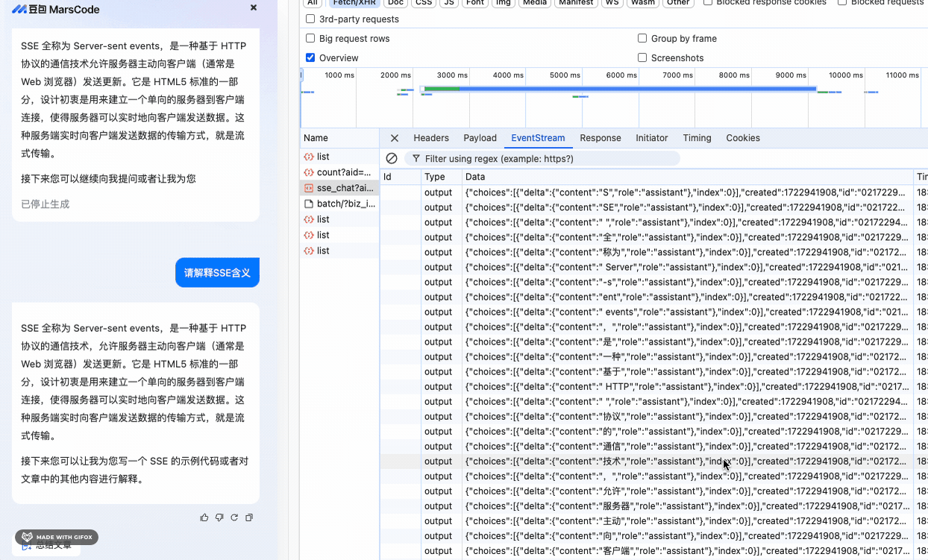Select the event with content "一种"
Viewport: 928px width, 560px height.
(x=653, y=356)
